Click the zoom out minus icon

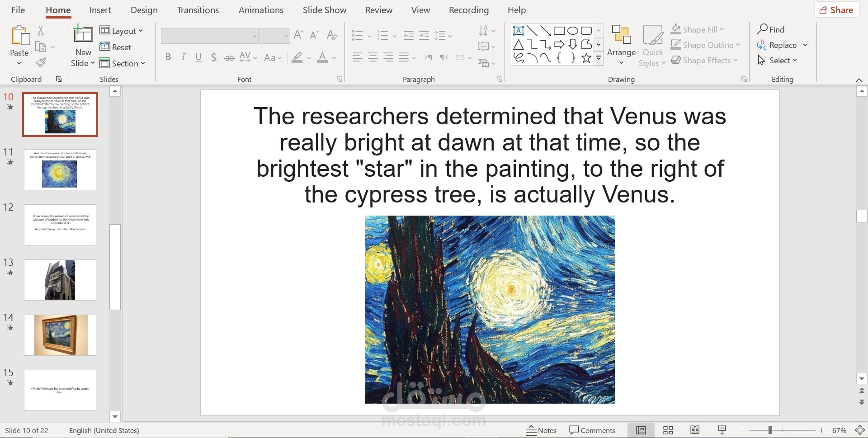[742, 430]
